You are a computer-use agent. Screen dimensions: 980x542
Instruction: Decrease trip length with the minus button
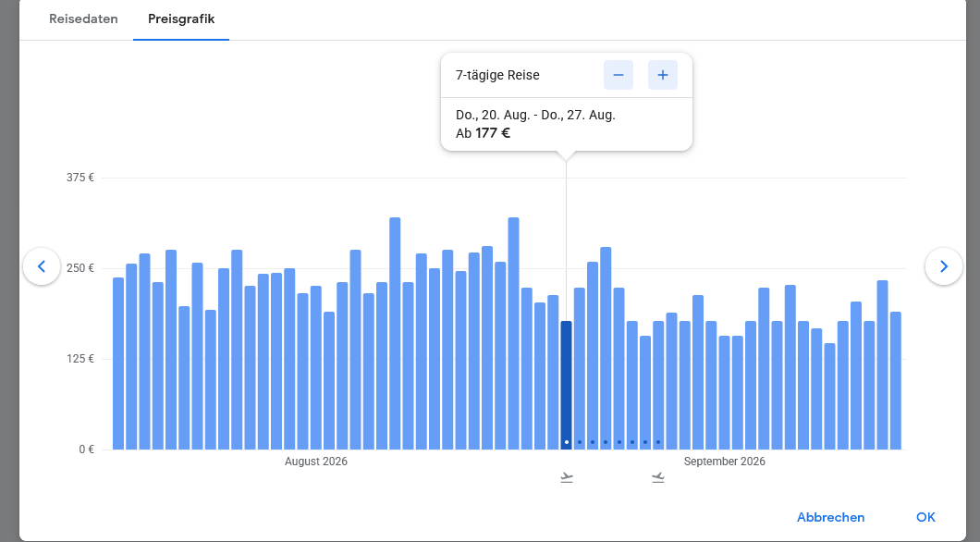coord(618,75)
